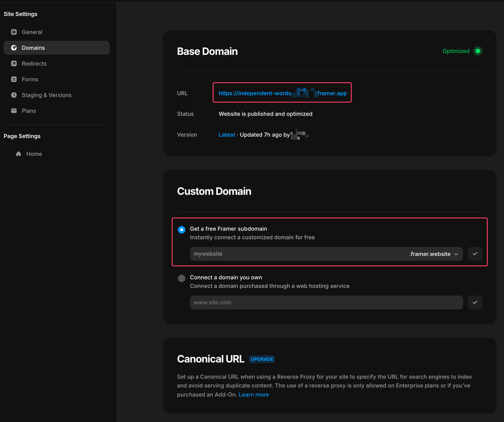Click the Domains globe icon
This screenshot has width=504, height=422.
click(14, 48)
